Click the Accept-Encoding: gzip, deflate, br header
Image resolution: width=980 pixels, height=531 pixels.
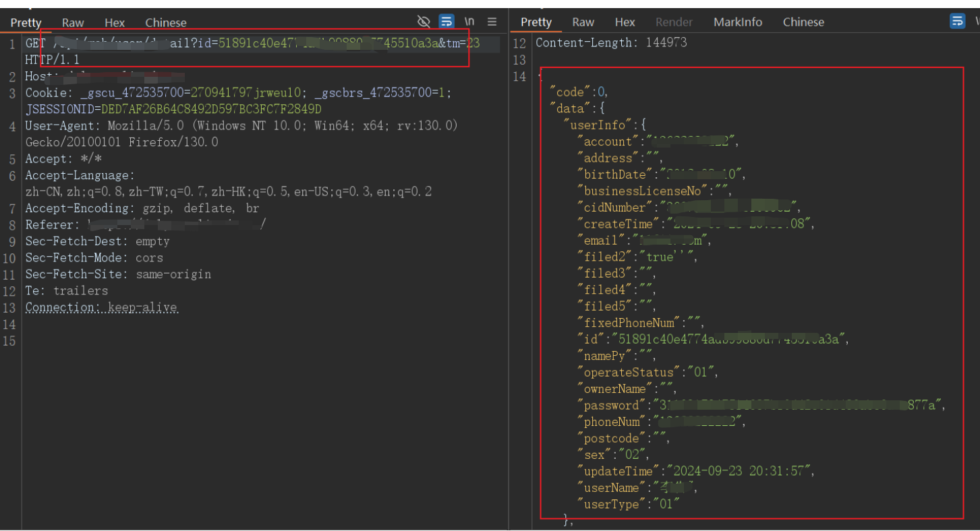click(x=142, y=208)
